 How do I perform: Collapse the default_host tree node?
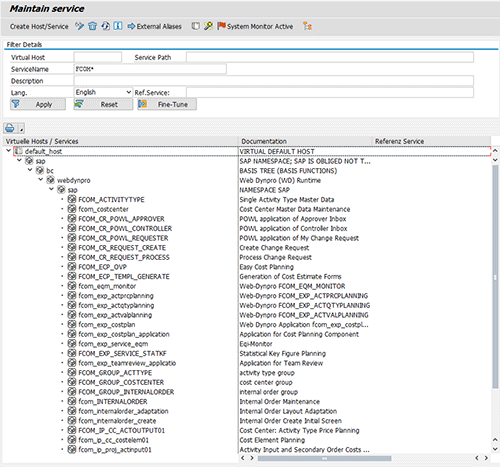click(x=8, y=151)
